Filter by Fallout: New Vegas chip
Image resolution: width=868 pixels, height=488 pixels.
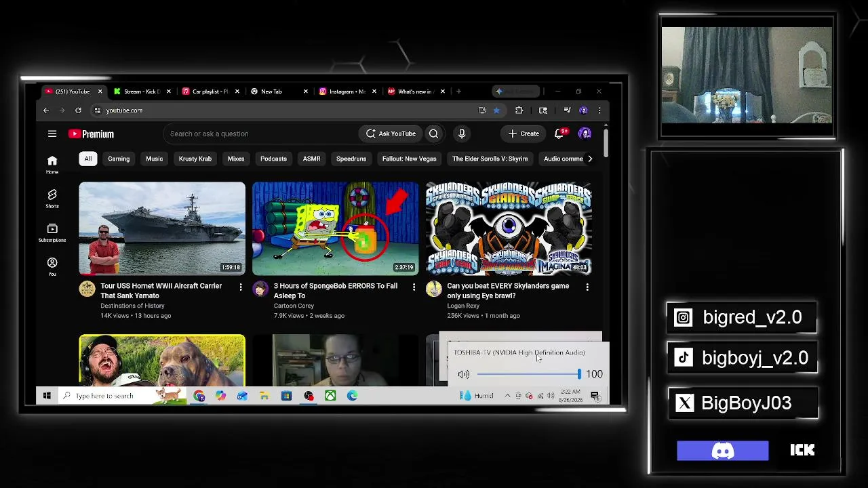tap(410, 159)
